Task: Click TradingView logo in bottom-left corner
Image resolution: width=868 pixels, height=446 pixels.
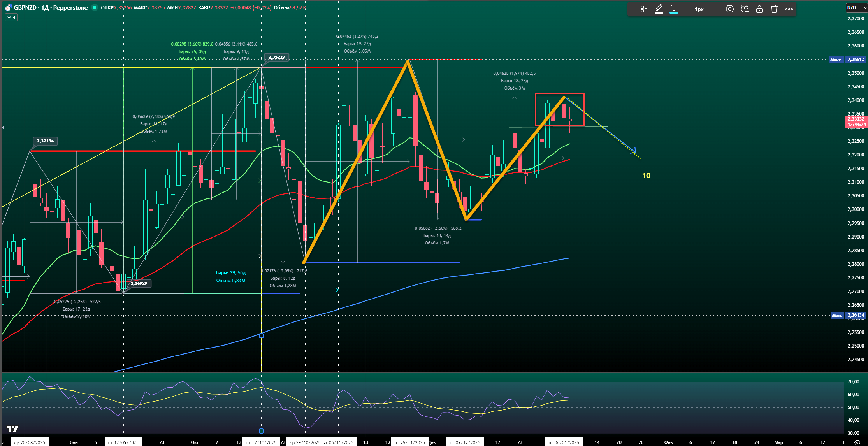Action: point(12,428)
